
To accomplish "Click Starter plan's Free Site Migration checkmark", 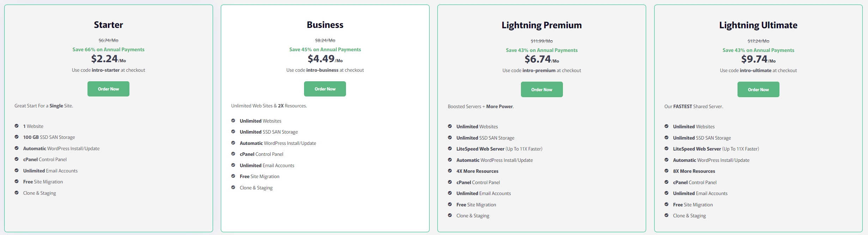I will pos(17,182).
